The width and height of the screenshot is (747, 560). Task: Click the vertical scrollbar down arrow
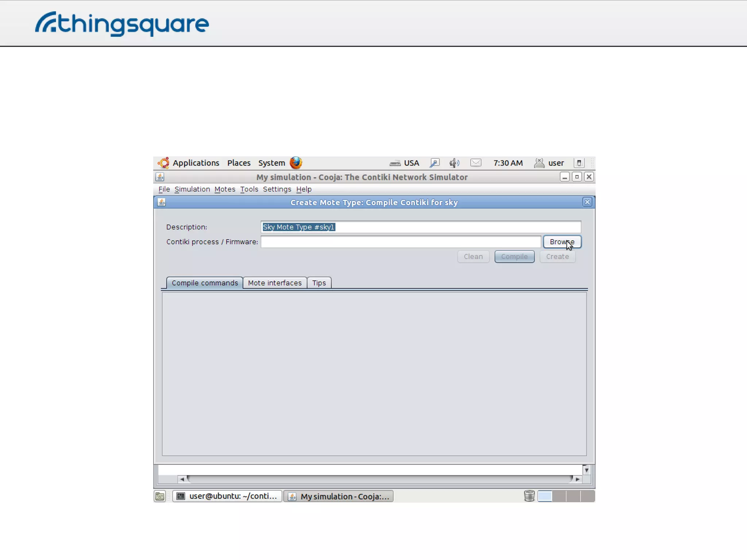tap(586, 470)
